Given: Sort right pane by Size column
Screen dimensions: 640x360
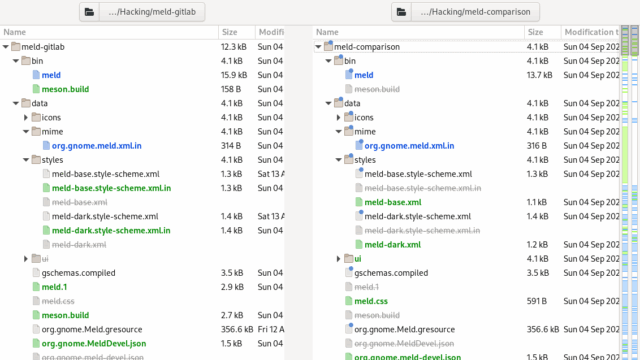Looking at the screenshot, I should point(542,32).
